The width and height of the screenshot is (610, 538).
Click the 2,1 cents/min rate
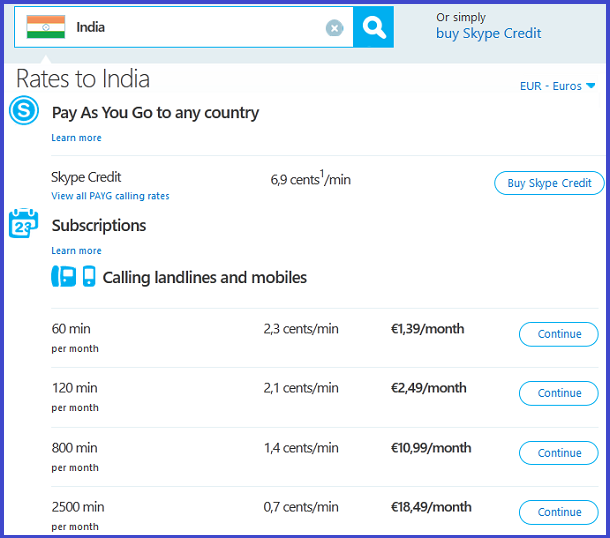click(x=301, y=388)
